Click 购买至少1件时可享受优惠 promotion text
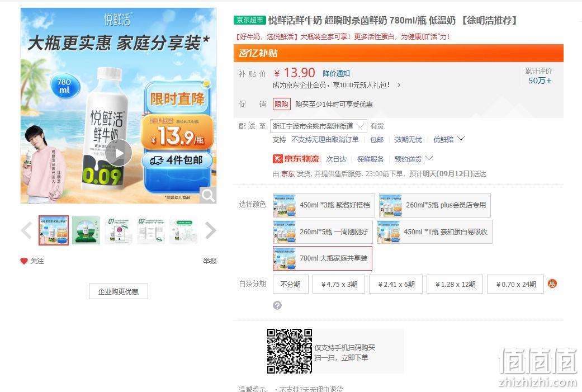Viewport: 582px width, 392px height. click(334, 105)
